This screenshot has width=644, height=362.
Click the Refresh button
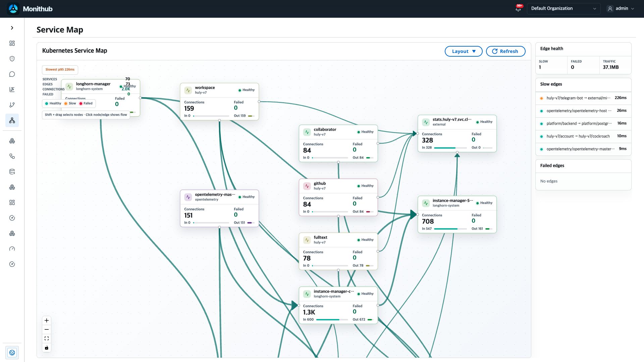coord(505,51)
